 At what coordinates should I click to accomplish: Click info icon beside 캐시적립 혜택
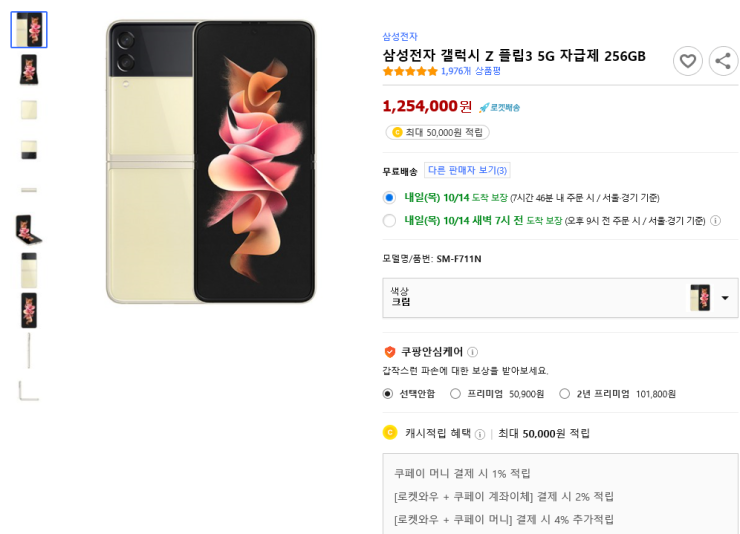coord(480,434)
